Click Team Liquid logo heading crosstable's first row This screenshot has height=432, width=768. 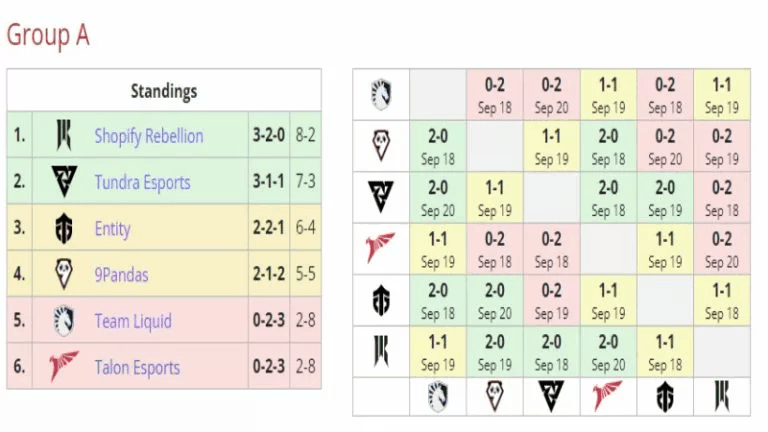(x=381, y=95)
